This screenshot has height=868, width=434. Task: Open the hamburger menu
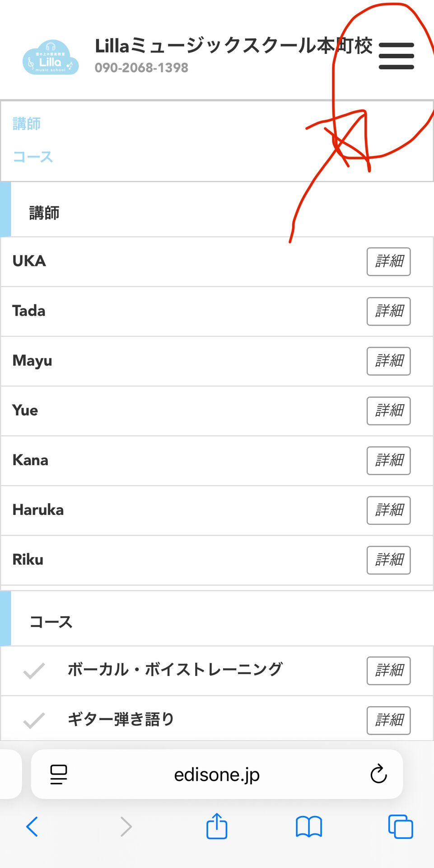click(396, 56)
